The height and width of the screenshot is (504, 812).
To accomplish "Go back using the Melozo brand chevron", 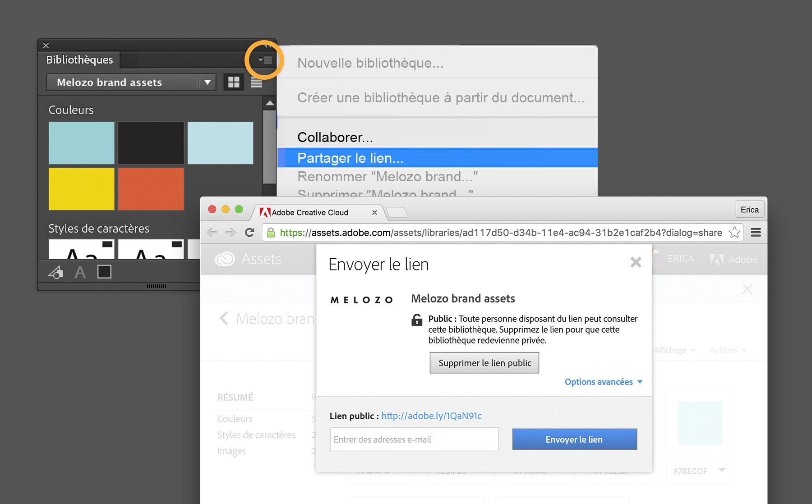I will (224, 318).
